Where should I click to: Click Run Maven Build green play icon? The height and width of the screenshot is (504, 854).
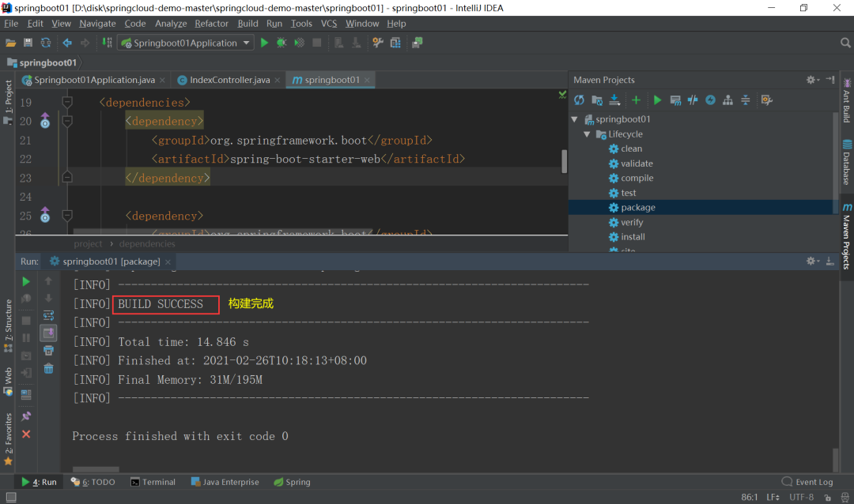(x=657, y=100)
